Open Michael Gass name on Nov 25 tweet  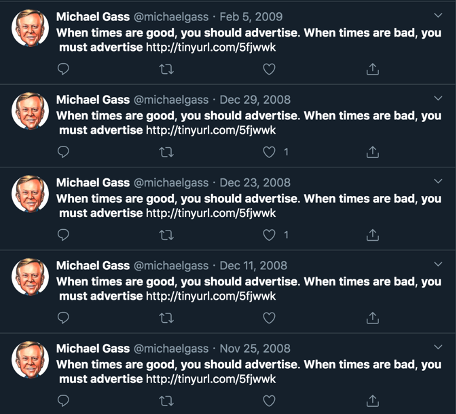93,349
